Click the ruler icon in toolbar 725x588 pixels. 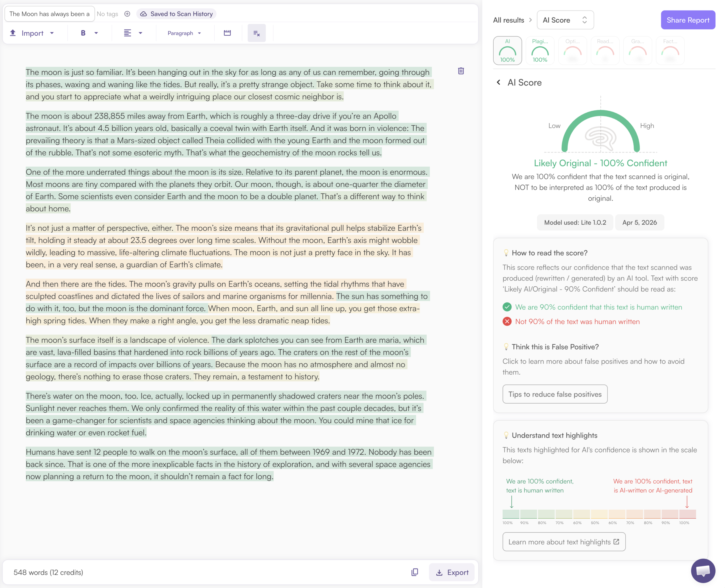point(227,33)
